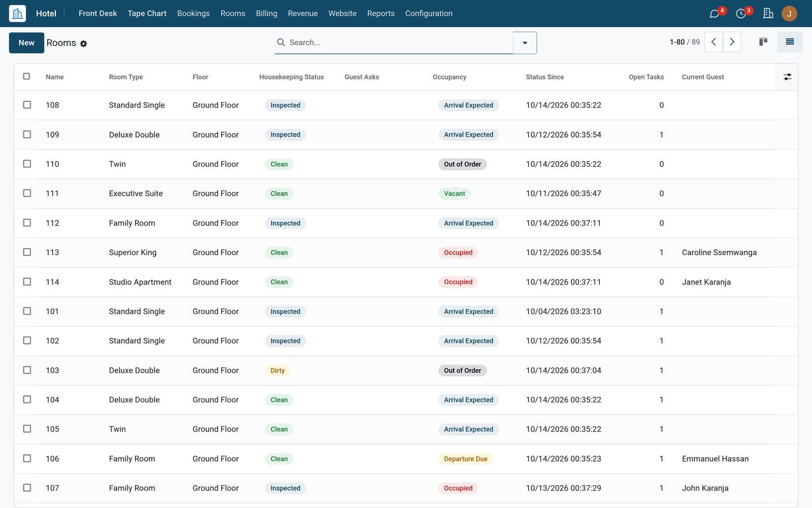
Task: Select the checkbox for room 108
Action: coord(27,105)
